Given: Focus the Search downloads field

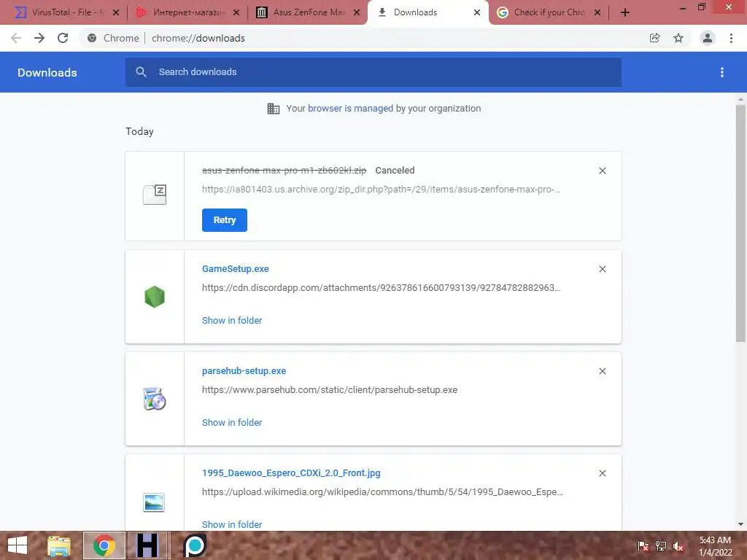Looking at the screenshot, I should point(373,72).
